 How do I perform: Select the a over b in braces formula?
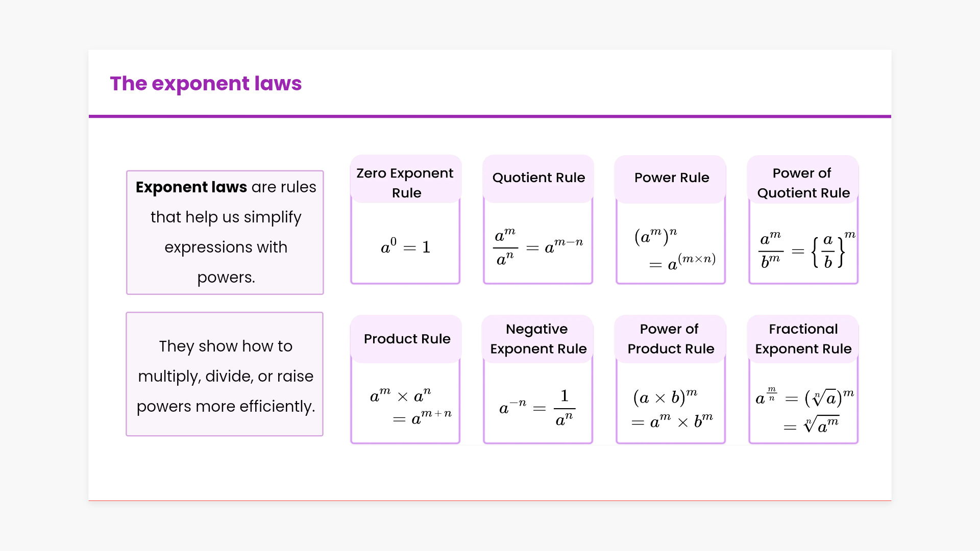point(806,250)
